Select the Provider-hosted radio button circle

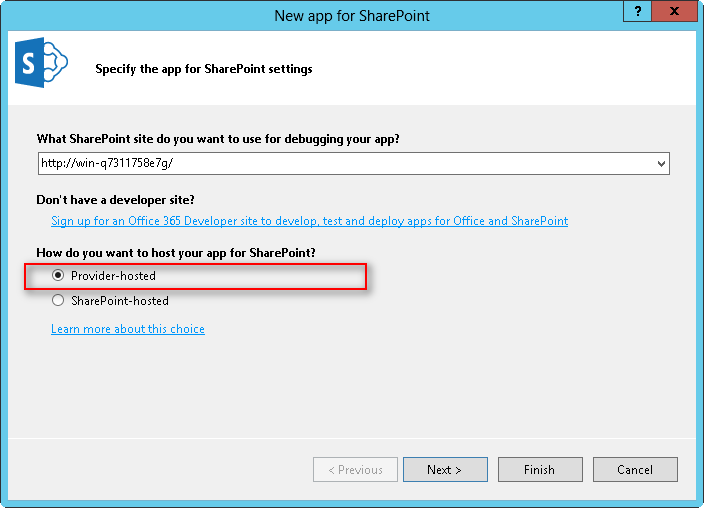coord(58,276)
